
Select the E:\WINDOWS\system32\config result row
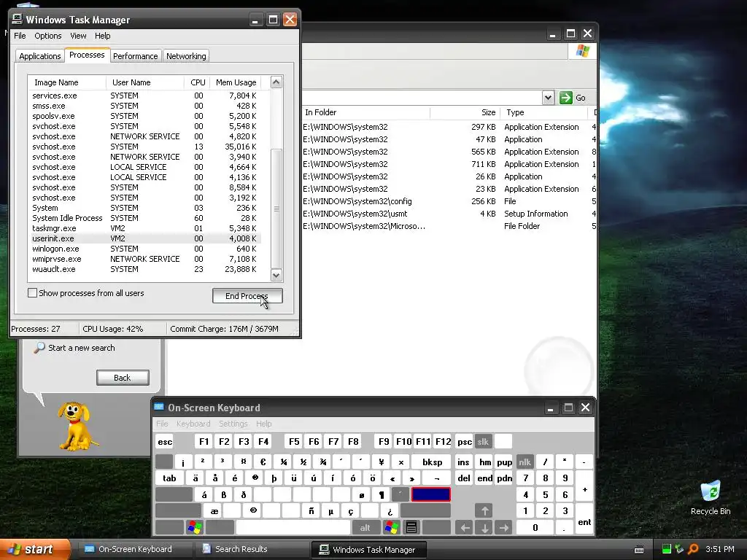448,201
